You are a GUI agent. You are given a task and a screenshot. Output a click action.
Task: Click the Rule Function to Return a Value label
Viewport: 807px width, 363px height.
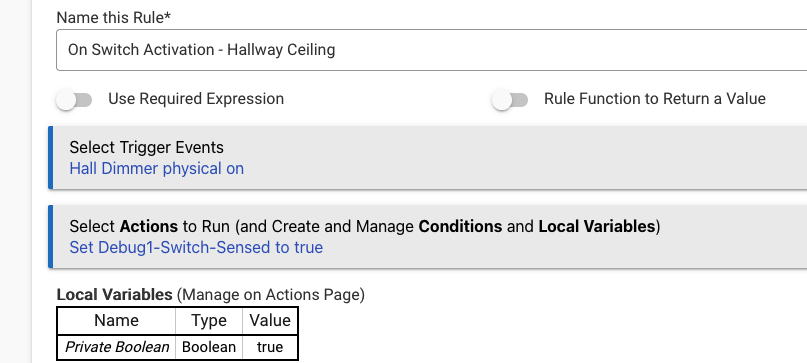coord(655,99)
